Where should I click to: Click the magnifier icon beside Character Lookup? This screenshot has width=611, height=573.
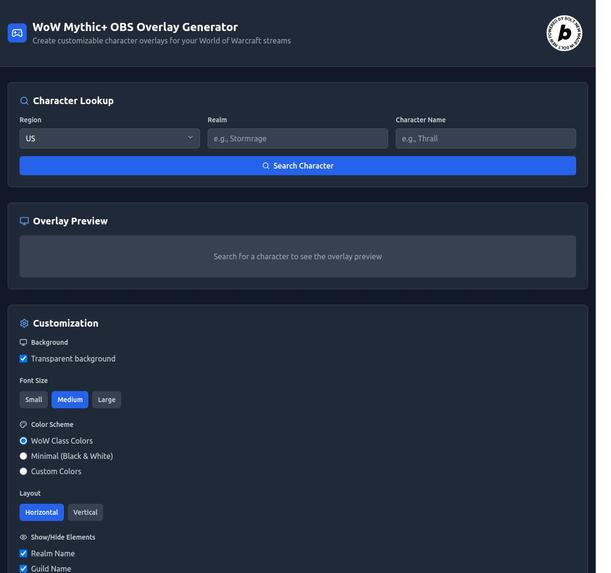pyautogui.click(x=24, y=101)
